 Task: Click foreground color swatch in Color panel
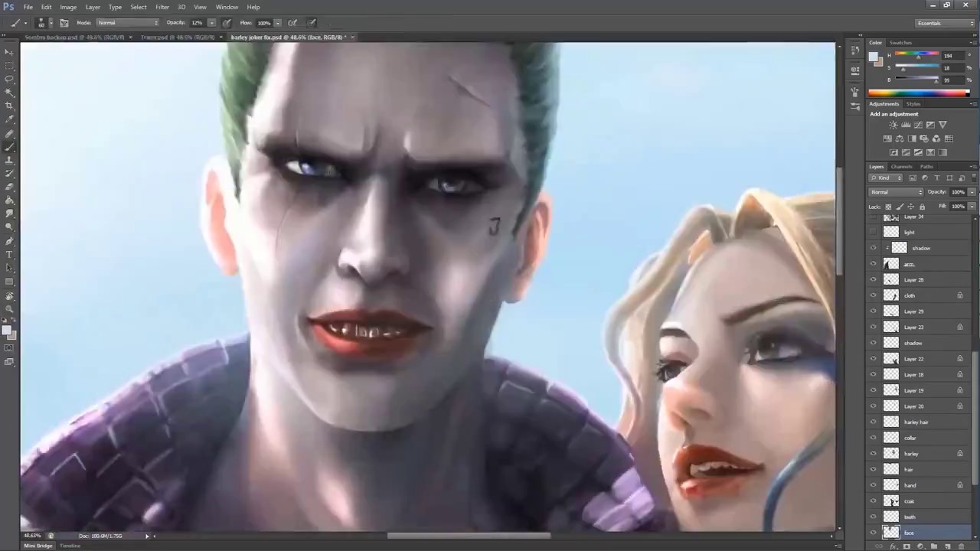[874, 57]
